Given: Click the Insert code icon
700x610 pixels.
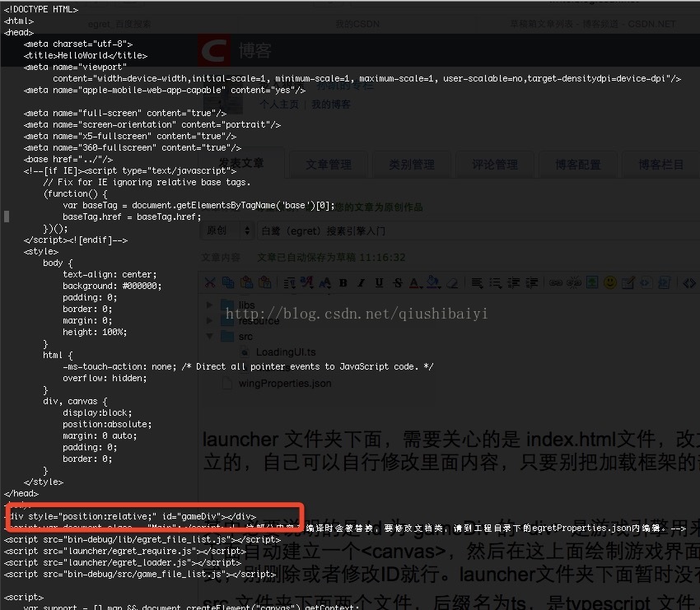Looking at the screenshot, I should (646, 282).
